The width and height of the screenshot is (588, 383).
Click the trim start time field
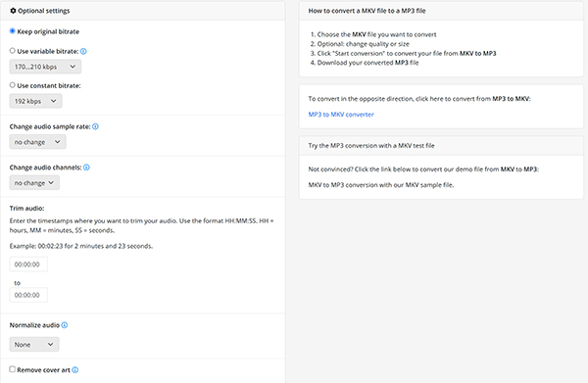pyautogui.click(x=28, y=264)
